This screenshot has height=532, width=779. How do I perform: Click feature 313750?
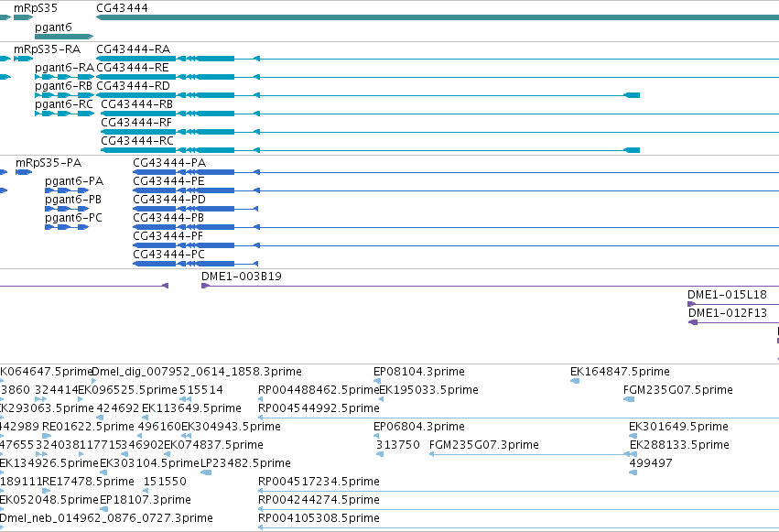[x=398, y=446]
